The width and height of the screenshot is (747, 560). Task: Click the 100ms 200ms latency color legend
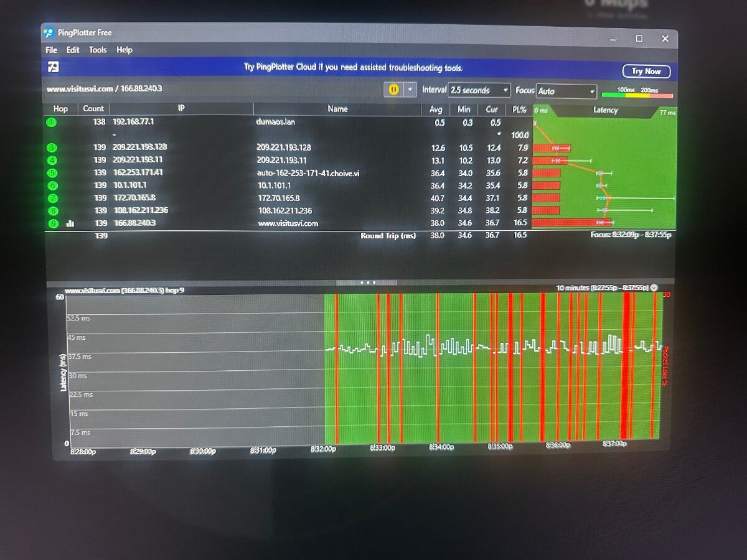pos(637,93)
